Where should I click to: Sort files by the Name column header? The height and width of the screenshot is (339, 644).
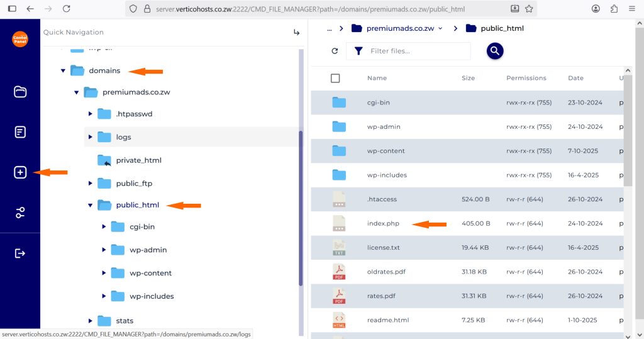pyautogui.click(x=377, y=78)
